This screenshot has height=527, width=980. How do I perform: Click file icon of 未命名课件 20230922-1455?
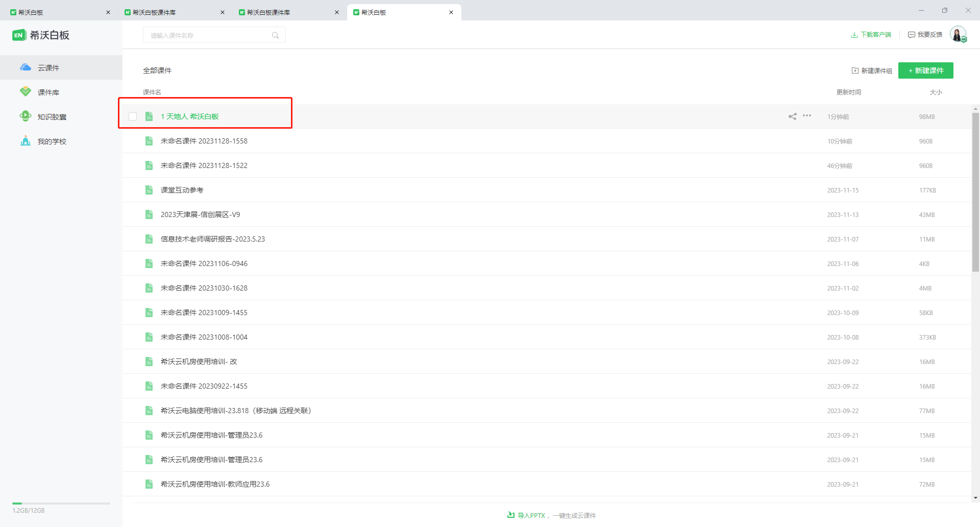pyautogui.click(x=149, y=386)
